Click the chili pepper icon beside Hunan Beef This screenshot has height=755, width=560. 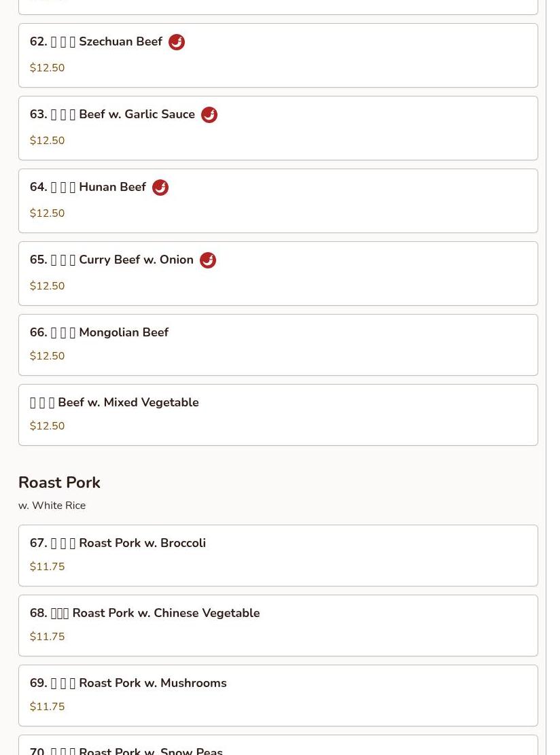point(160,188)
